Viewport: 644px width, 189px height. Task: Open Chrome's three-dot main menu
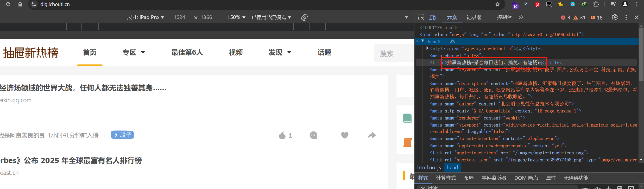click(x=637, y=4)
